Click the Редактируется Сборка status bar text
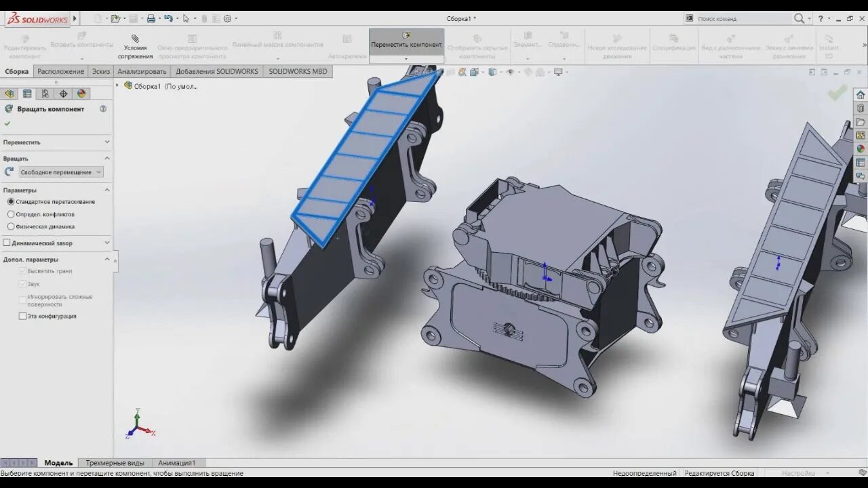The height and width of the screenshot is (488, 868). (719, 473)
